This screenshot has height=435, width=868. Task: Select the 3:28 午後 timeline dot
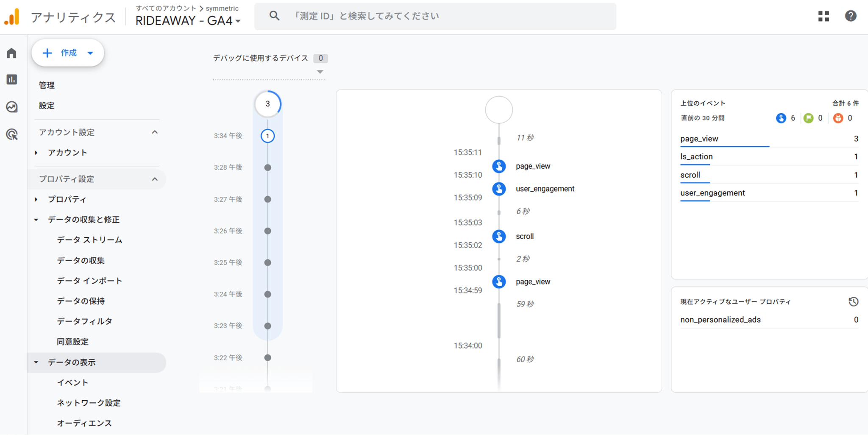point(267,167)
